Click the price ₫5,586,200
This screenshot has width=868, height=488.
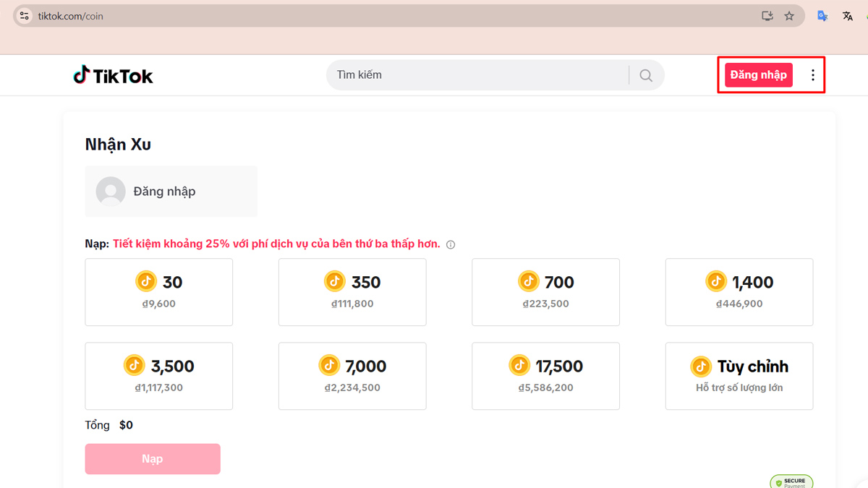pyautogui.click(x=546, y=388)
